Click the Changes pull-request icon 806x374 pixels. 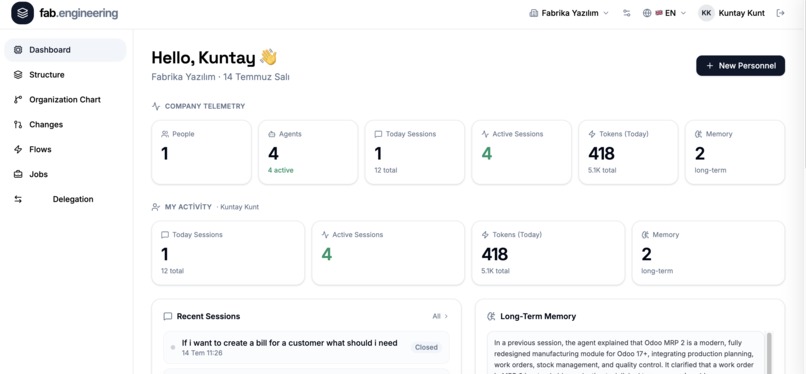tap(18, 124)
